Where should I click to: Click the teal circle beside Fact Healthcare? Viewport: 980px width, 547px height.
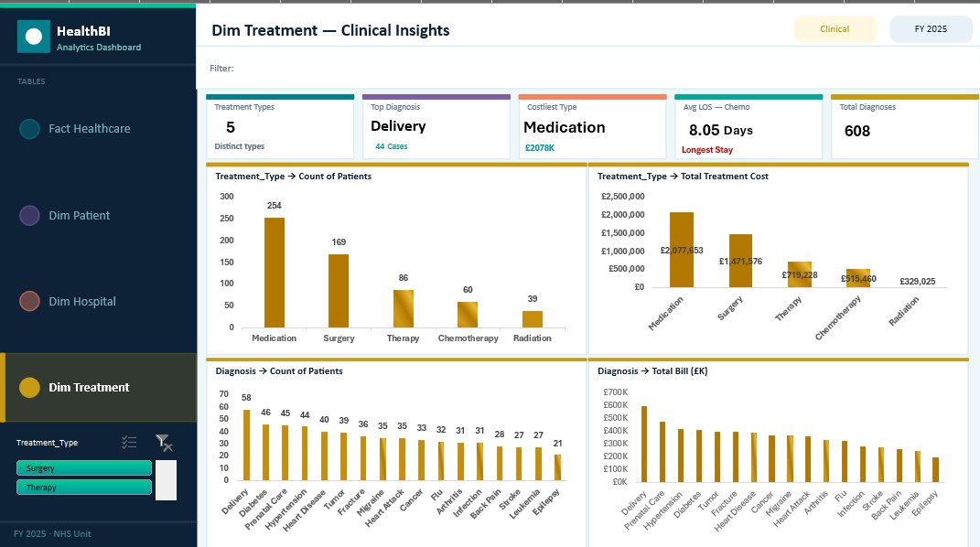(29, 129)
